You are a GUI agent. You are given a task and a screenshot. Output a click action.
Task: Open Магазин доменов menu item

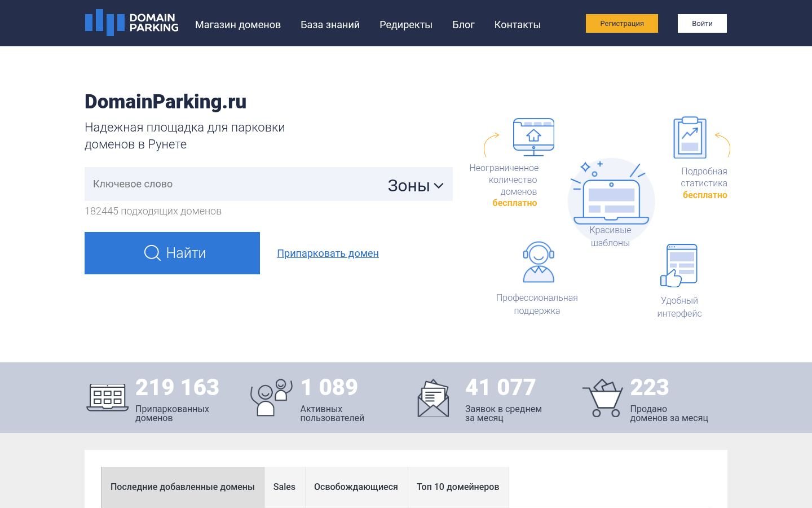coord(238,25)
